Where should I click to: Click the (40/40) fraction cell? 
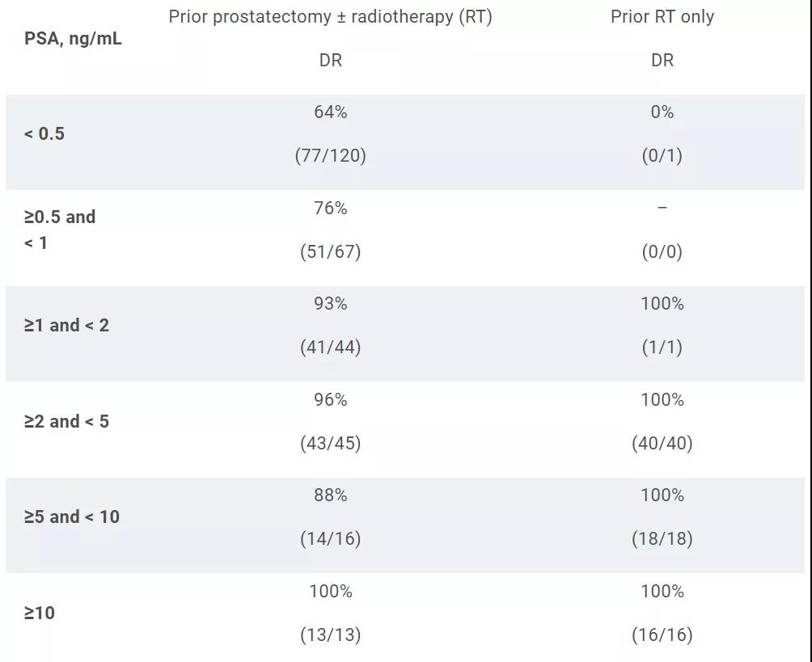[662, 443]
